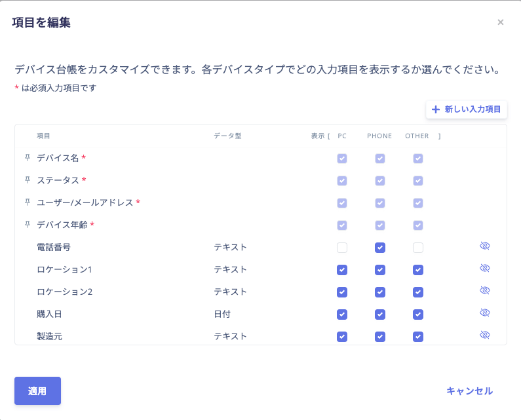Select the 購入日 row label
Viewport: 521px width, 420px height.
[x=49, y=314]
